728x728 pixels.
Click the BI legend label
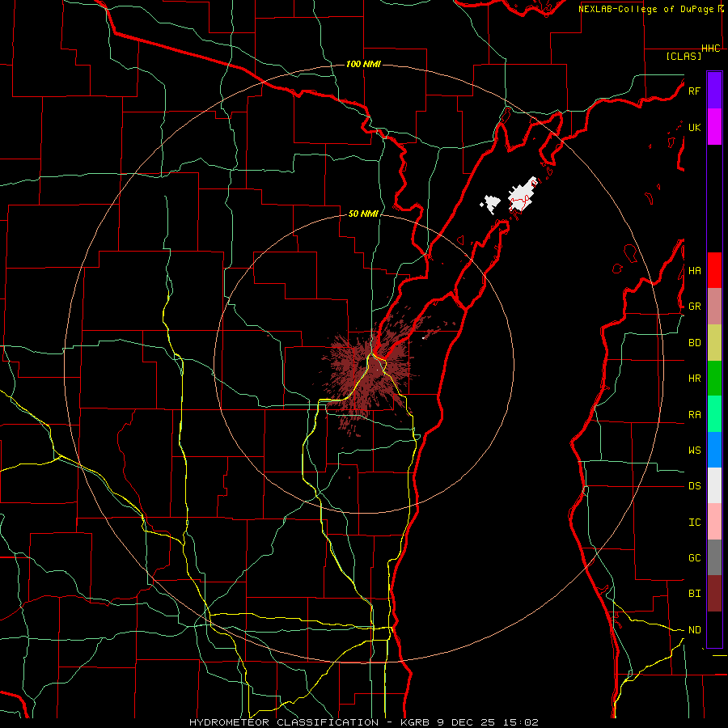coord(694,594)
